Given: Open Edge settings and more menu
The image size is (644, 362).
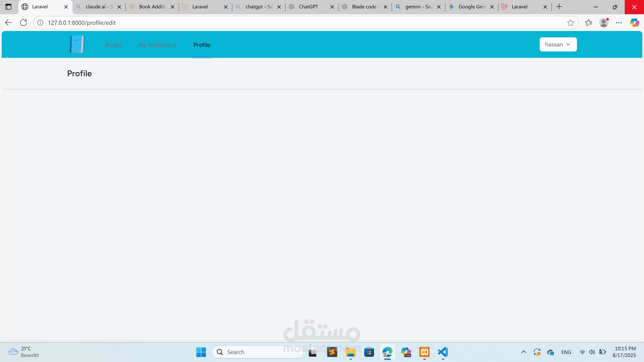Looking at the screenshot, I should (619, 23).
